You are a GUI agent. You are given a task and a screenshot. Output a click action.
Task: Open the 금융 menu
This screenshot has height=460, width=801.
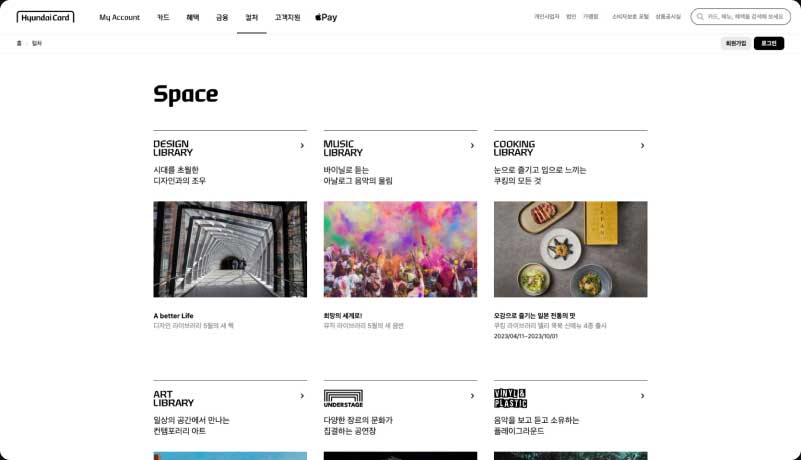pos(222,17)
